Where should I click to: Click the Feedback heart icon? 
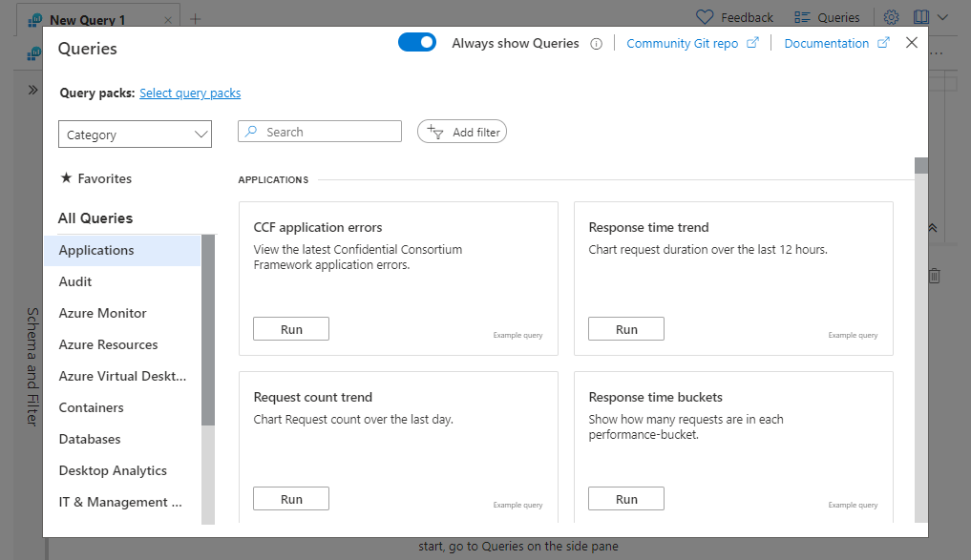[x=705, y=17]
